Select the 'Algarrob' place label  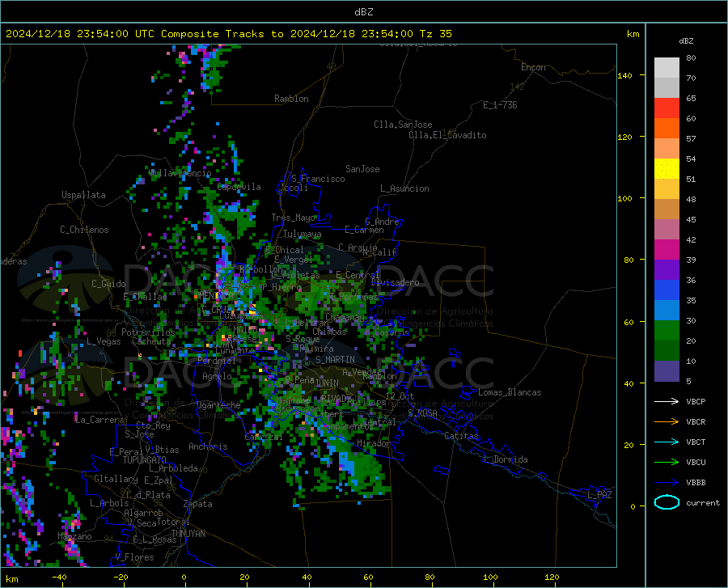pyautogui.click(x=143, y=513)
